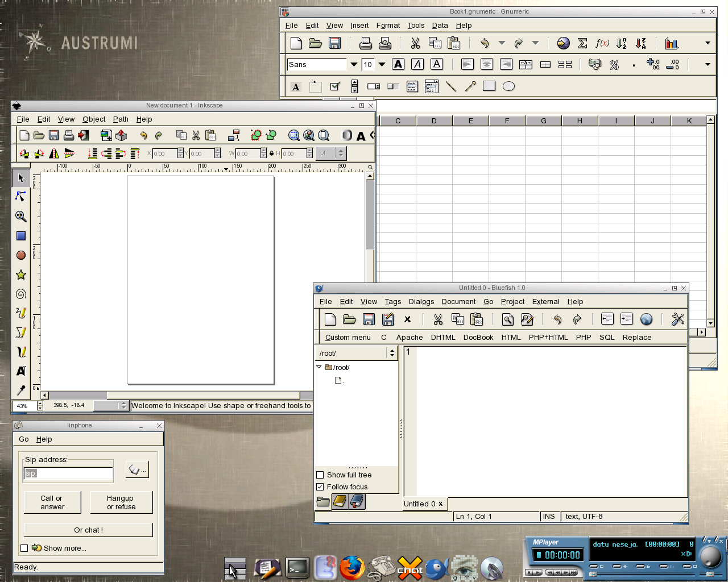Launch Firefox from the desktop dock
The height and width of the screenshot is (582, 728).
tap(352, 567)
